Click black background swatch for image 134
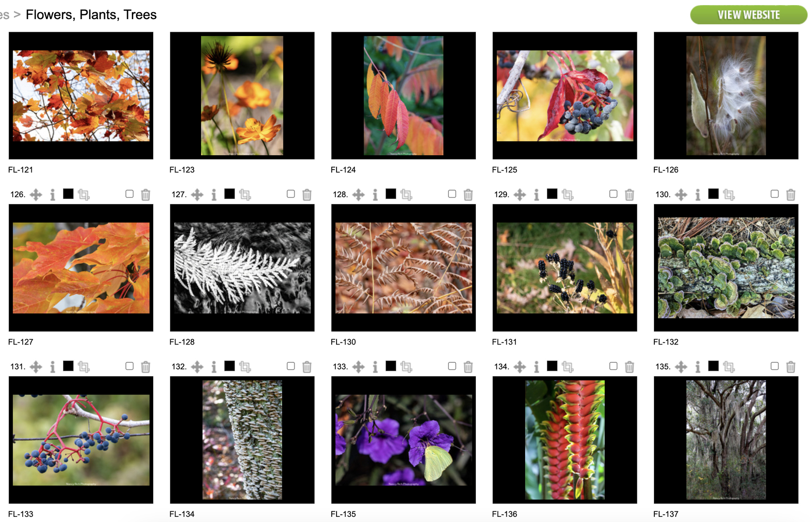This screenshot has height=522, width=812. click(552, 366)
